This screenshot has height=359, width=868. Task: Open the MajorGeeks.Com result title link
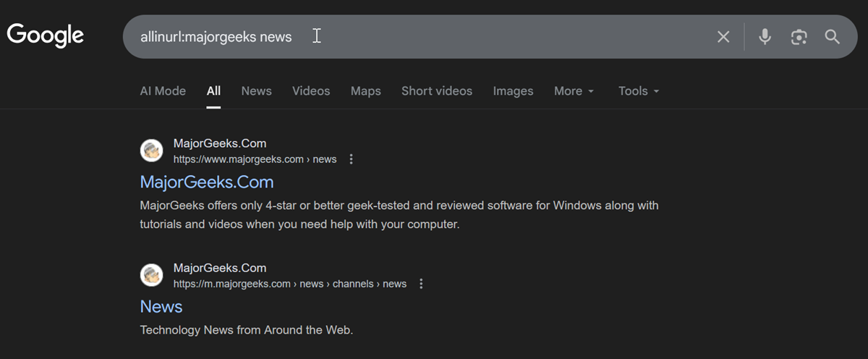tap(207, 182)
